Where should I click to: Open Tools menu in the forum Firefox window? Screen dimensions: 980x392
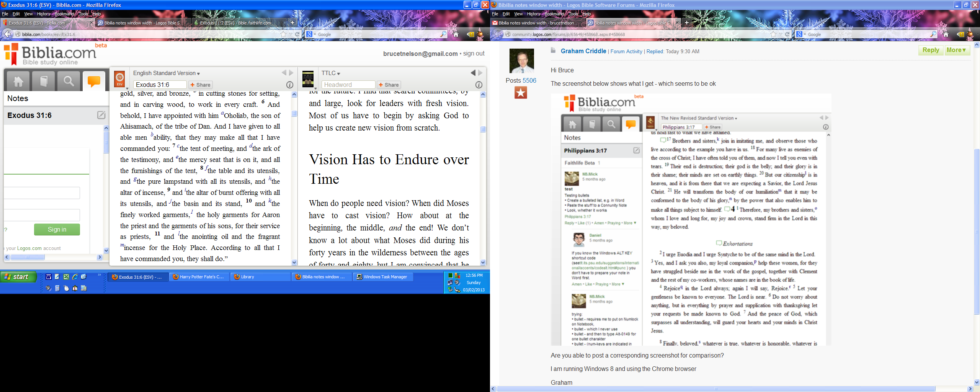(x=573, y=14)
